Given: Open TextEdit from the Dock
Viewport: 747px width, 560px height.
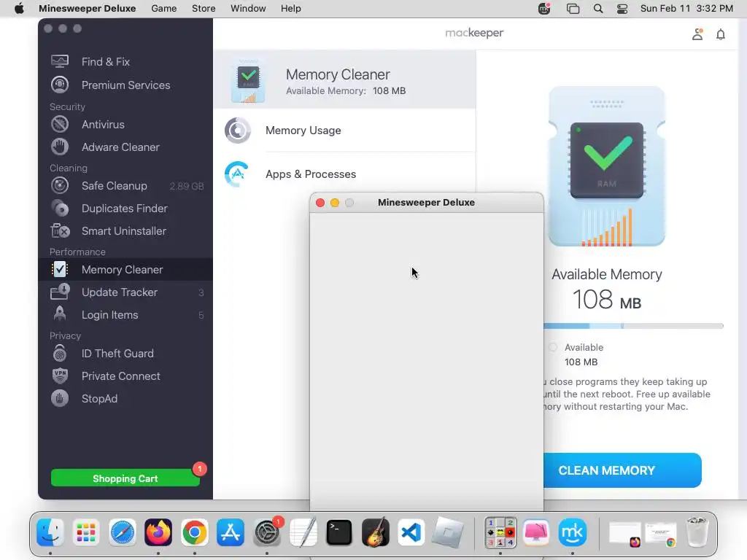Looking at the screenshot, I should point(303,532).
